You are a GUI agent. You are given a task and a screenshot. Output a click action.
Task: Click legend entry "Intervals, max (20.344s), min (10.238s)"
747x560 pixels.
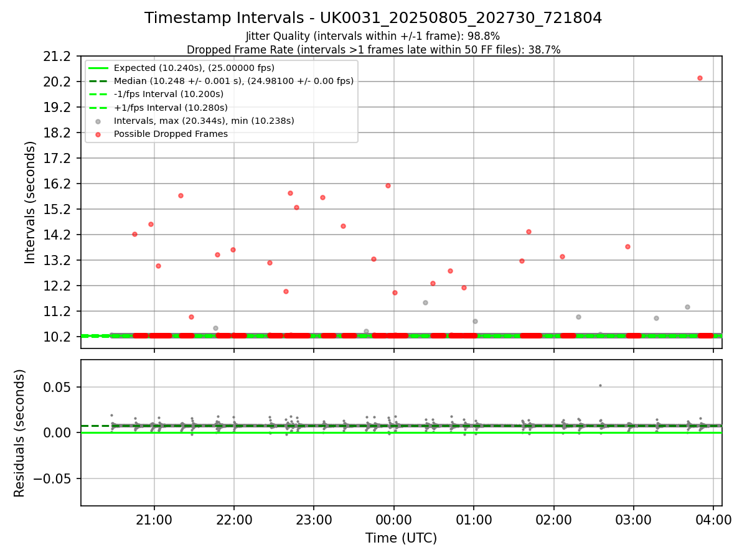(x=204, y=121)
